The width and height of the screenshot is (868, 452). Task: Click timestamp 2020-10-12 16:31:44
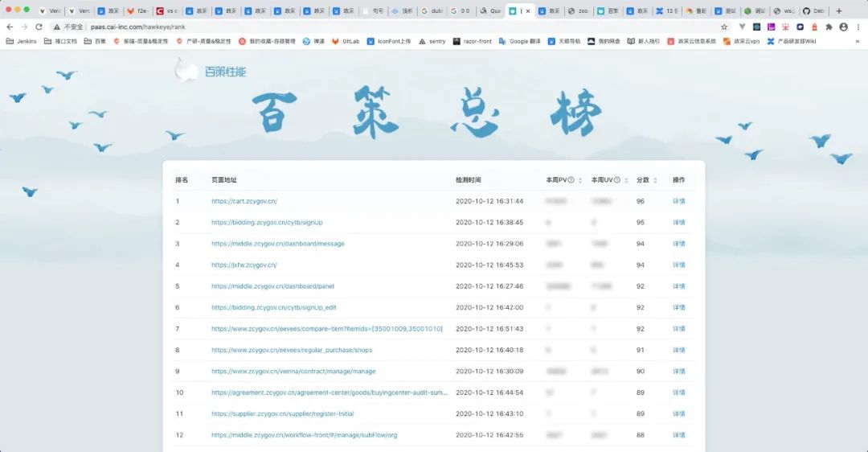pyautogui.click(x=489, y=201)
